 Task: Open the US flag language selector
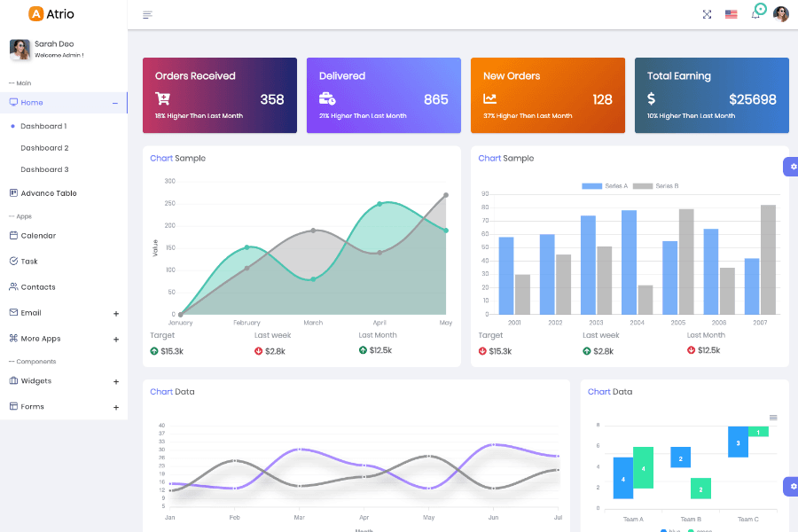point(731,14)
